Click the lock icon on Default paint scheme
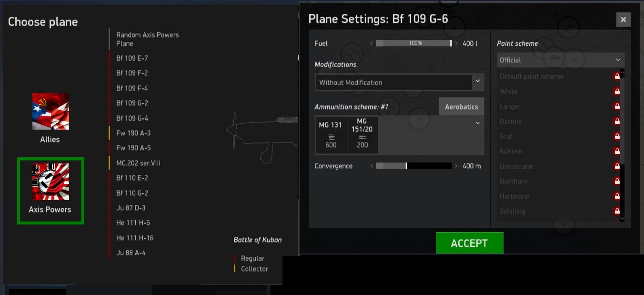The height and width of the screenshot is (295, 644). pyautogui.click(x=617, y=76)
